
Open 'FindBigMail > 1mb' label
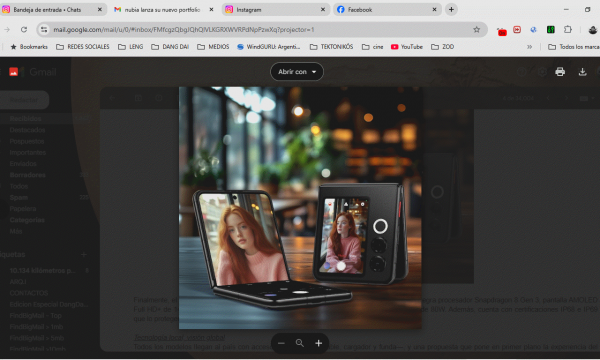[36, 327]
